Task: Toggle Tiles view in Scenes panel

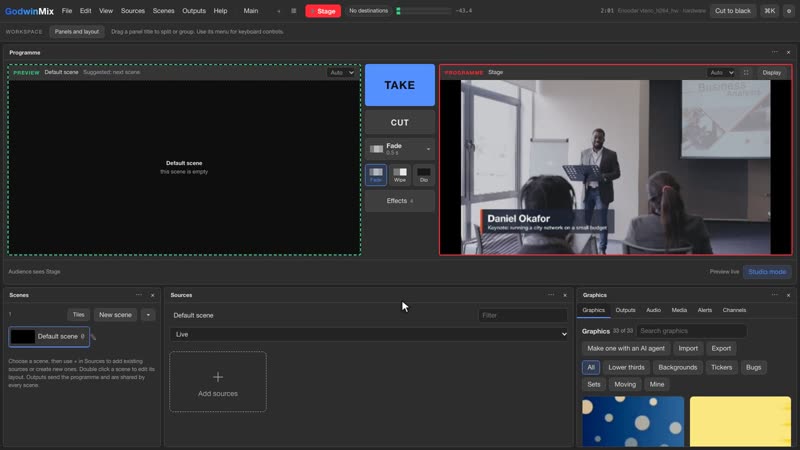Action: click(78, 315)
